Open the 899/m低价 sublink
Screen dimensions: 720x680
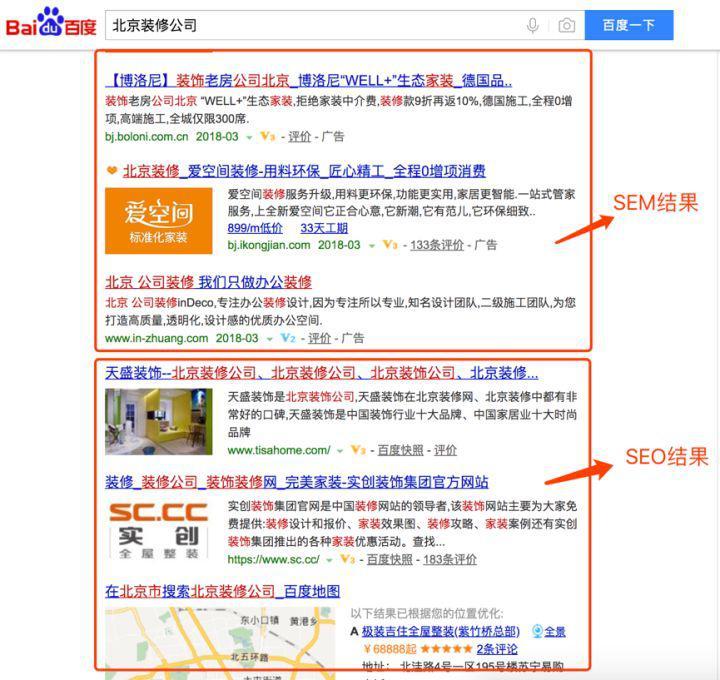coord(255,228)
